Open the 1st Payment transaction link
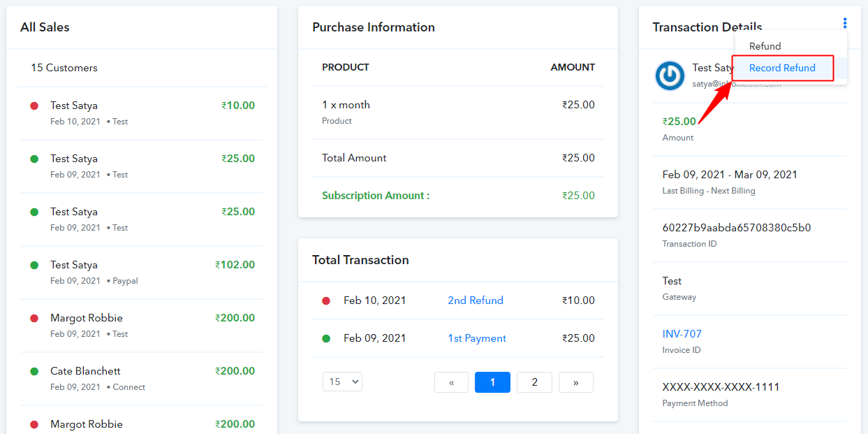Viewport: 868px width, 434px height. coord(476,338)
